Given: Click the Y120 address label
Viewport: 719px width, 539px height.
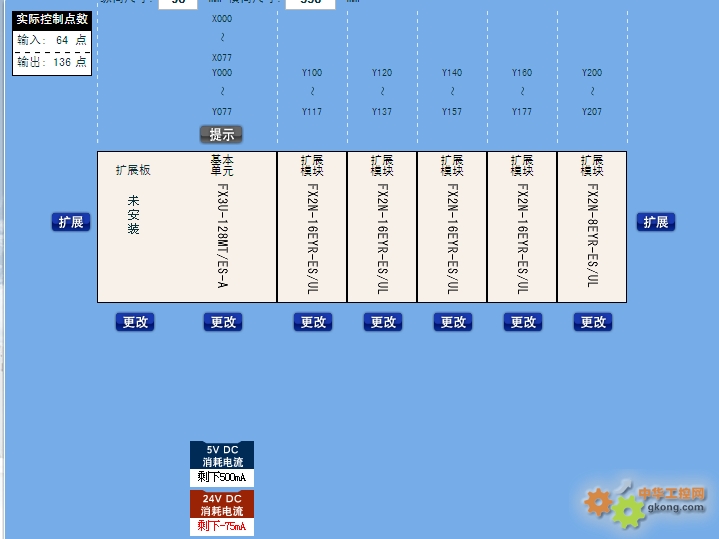Looking at the screenshot, I should tap(382, 72).
